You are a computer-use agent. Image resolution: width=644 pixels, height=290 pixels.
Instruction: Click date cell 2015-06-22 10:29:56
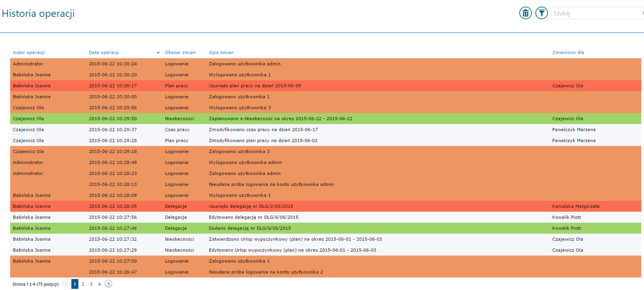pos(113,108)
